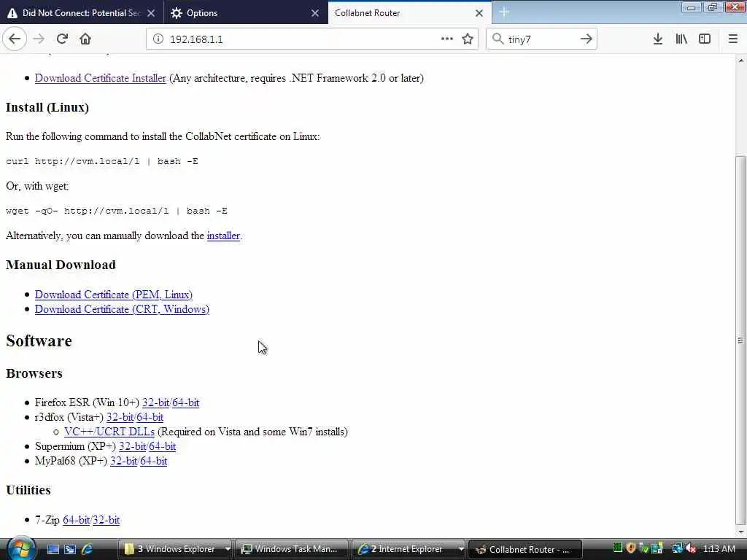
Task: Download MyPal68 32-bit
Action: tap(124, 462)
